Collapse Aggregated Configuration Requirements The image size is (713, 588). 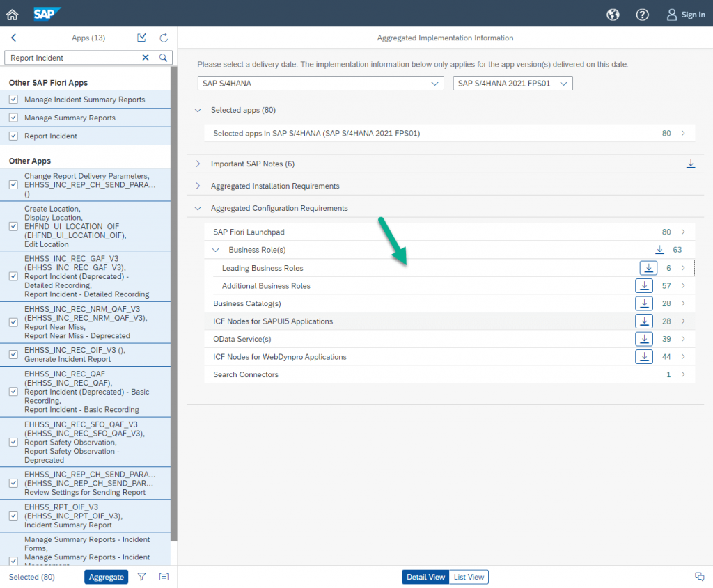198,208
